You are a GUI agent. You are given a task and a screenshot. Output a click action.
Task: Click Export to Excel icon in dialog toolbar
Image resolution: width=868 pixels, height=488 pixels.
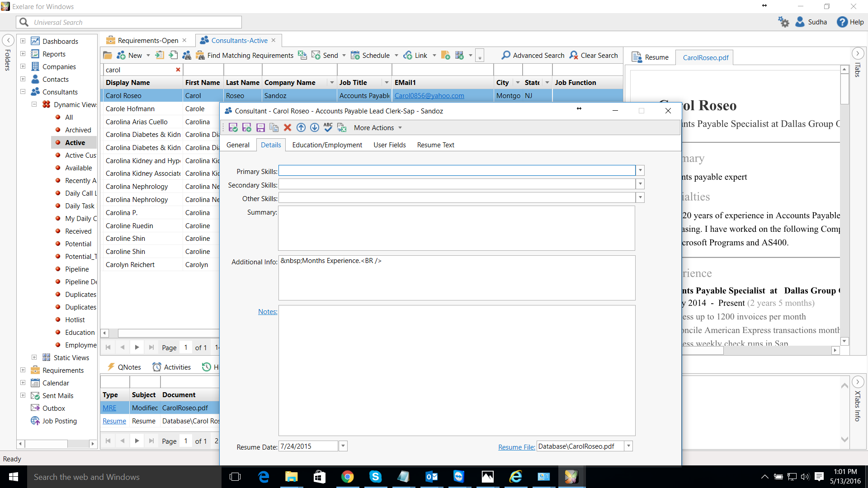coord(342,128)
